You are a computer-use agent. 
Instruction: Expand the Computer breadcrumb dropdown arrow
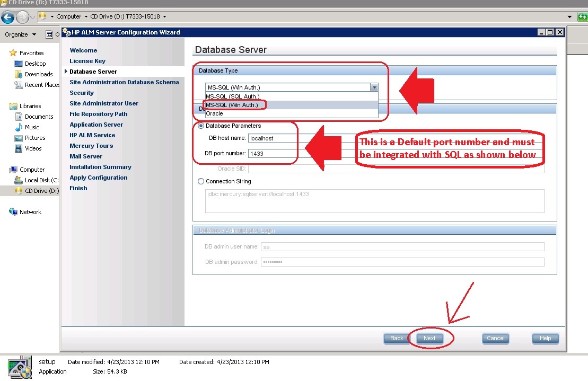coord(86,16)
